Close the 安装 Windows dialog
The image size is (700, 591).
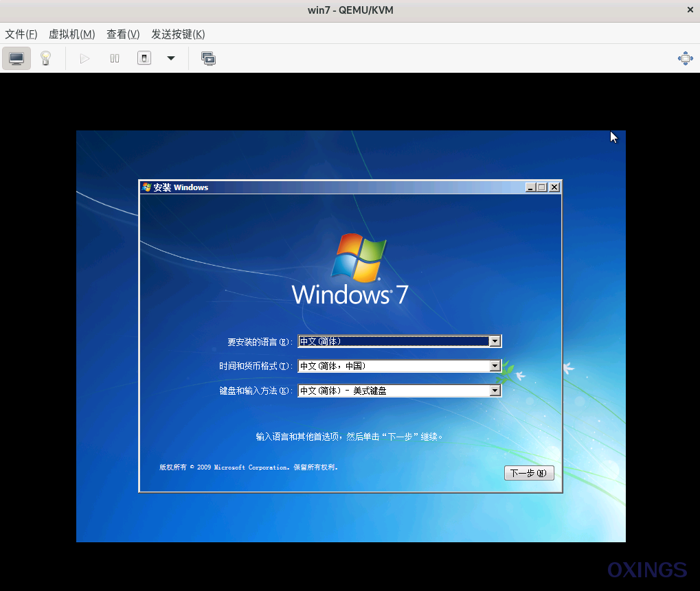coord(554,187)
